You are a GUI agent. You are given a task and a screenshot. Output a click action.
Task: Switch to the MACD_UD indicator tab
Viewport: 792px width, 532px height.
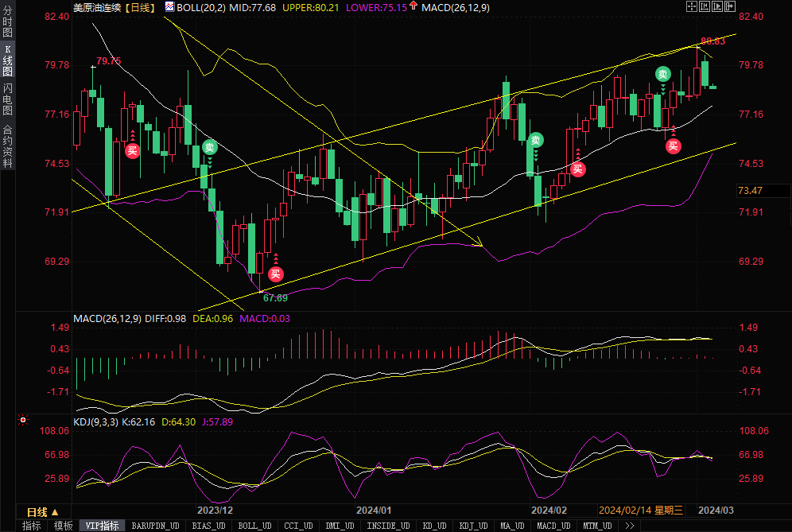(x=552, y=526)
